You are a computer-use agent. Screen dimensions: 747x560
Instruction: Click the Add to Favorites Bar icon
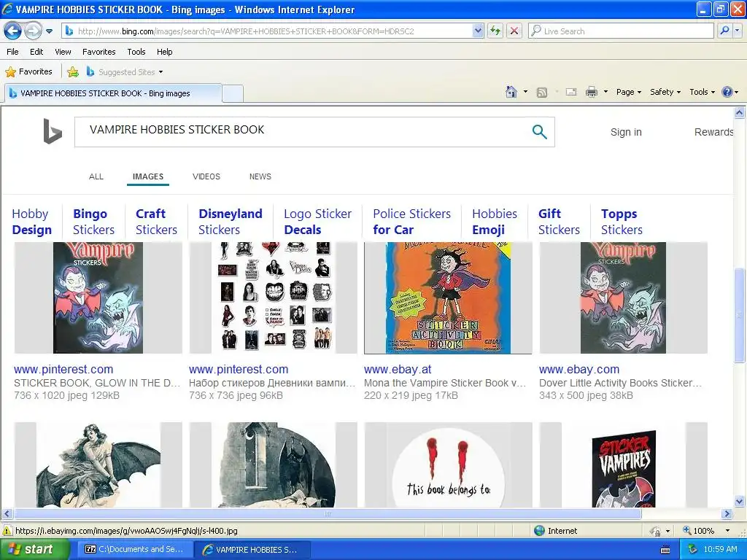[73, 72]
